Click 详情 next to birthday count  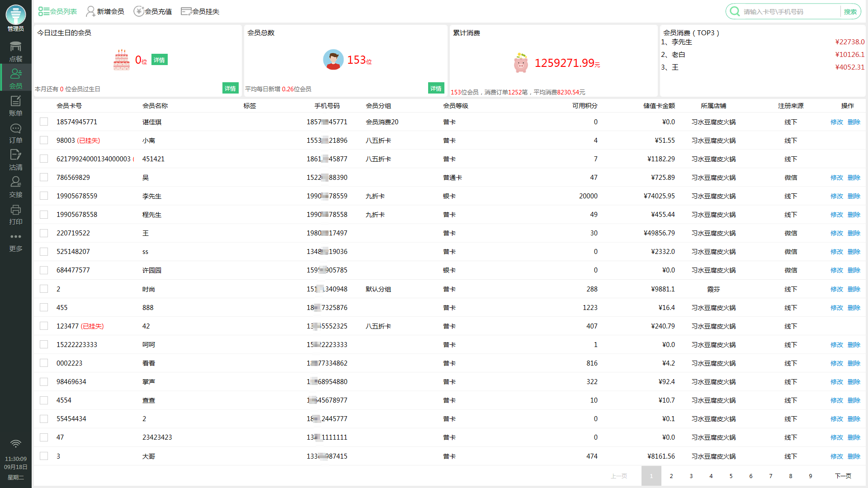click(159, 60)
